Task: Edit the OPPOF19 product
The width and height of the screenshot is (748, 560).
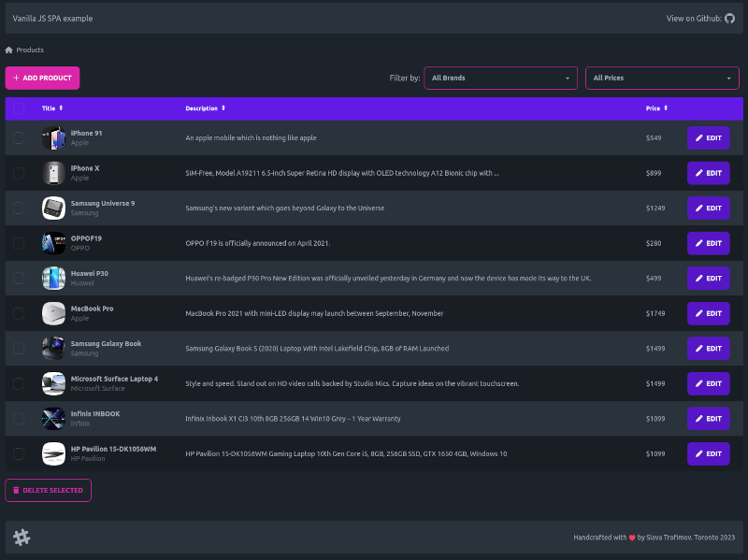Action: point(708,243)
